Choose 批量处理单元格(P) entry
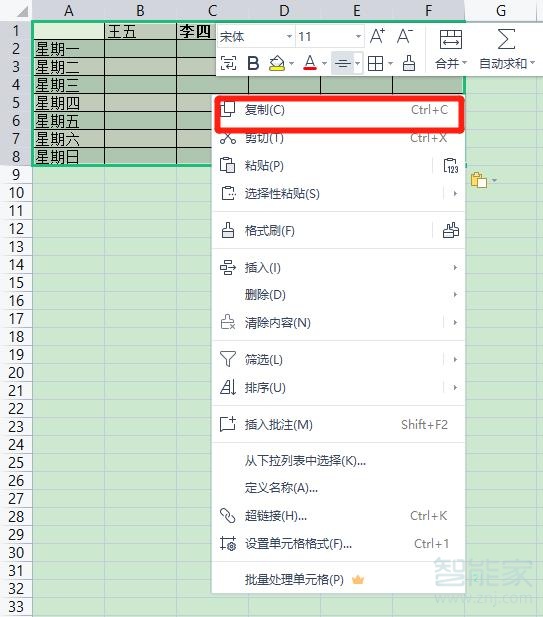 338,580
